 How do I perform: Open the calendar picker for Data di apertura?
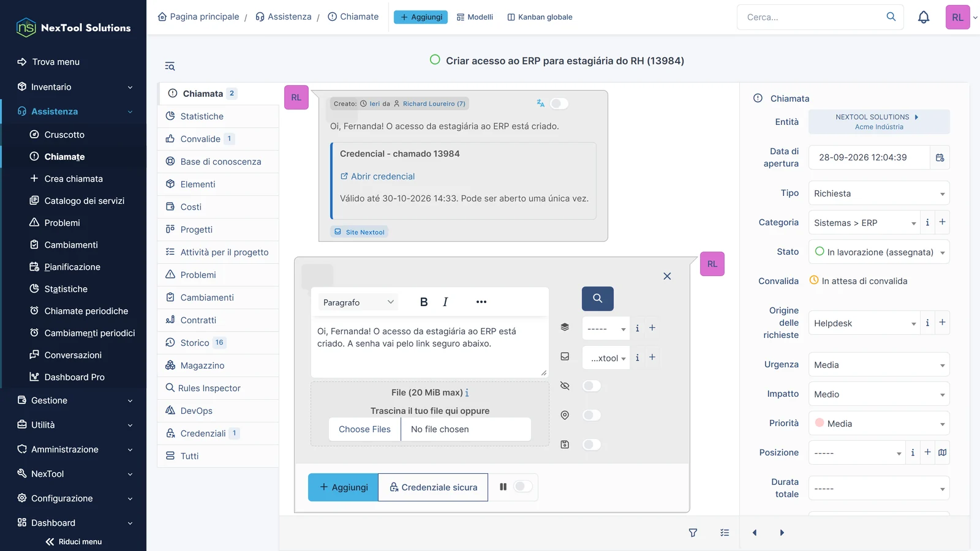coord(940,158)
